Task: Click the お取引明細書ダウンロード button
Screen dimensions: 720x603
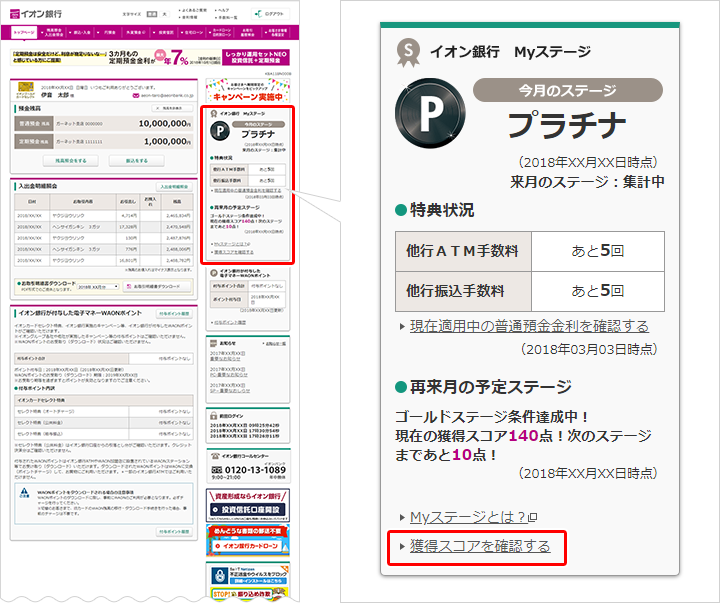Action: tap(157, 287)
